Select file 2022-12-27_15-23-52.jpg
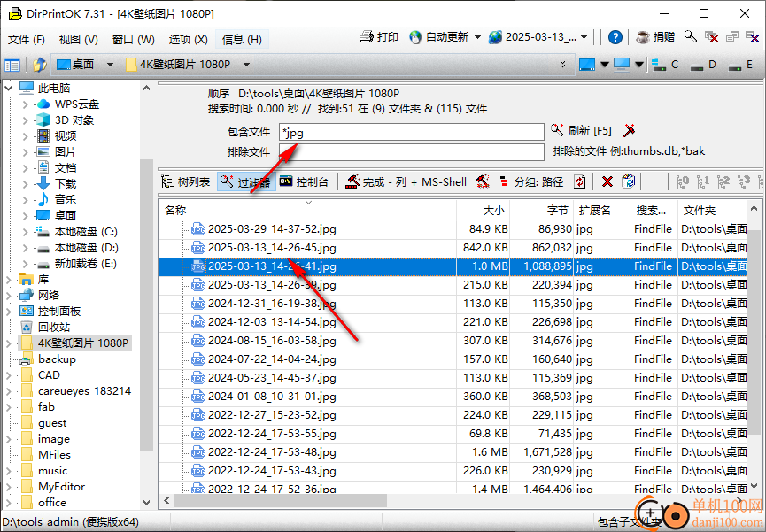Screen dimensions: 766x532 272,415
